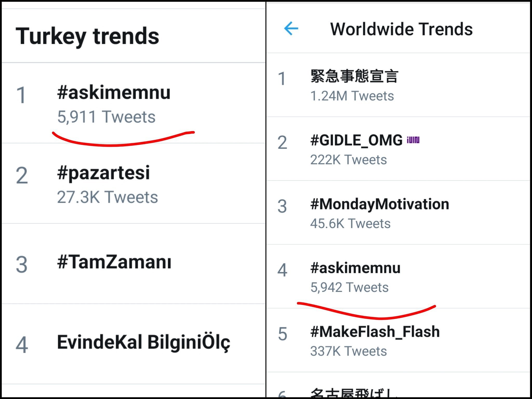Open #MondayMotivation worldwide trend

point(380,204)
